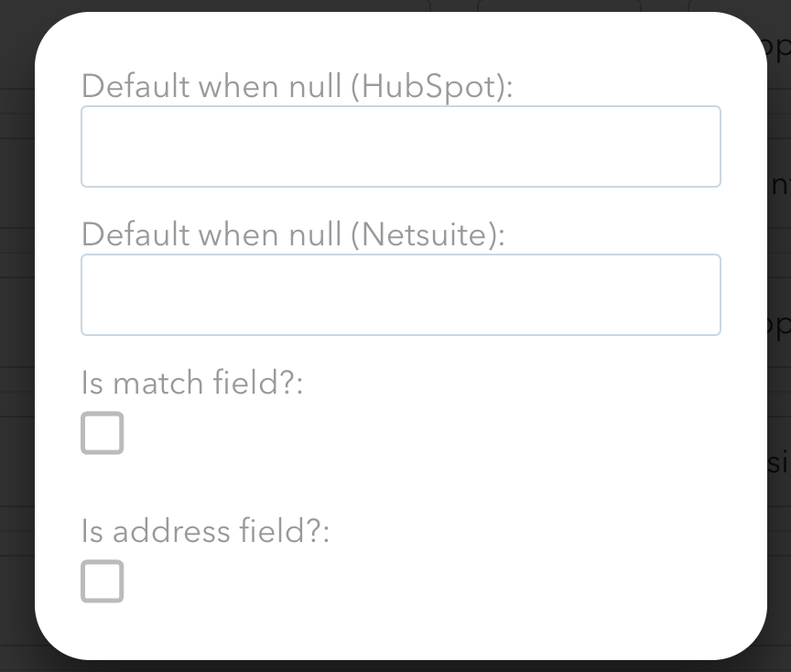
Task: Select the text box under the Netsuite label
Action: point(400,295)
